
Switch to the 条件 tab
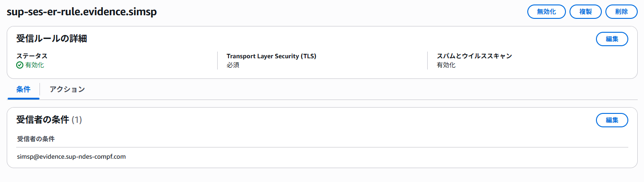coord(23,89)
